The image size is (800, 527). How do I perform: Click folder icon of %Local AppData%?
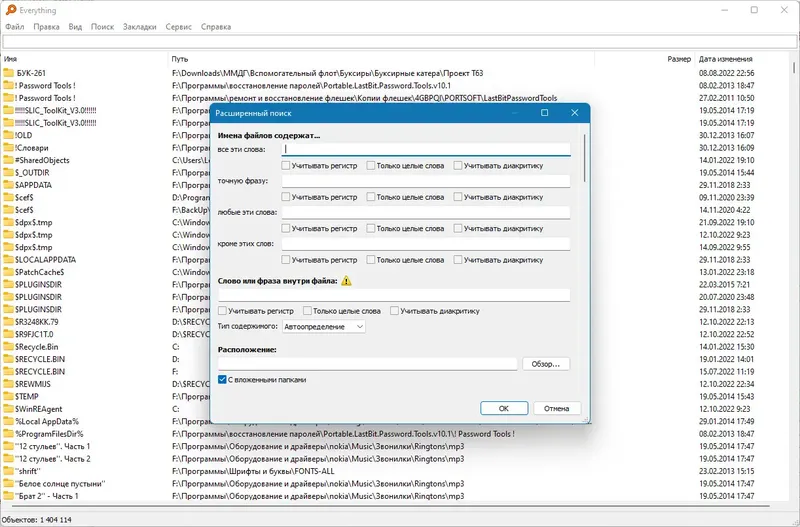pyautogui.click(x=8, y=421)
